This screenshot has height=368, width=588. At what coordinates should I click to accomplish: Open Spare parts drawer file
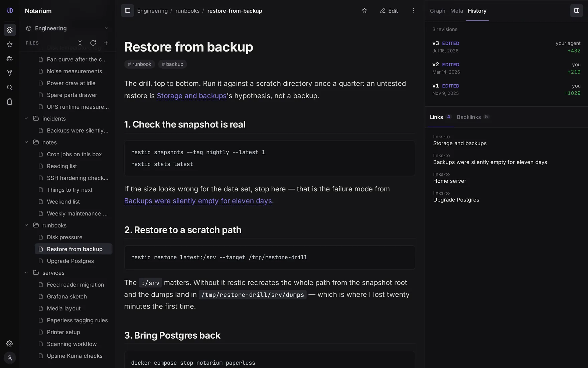pos(73,95)
